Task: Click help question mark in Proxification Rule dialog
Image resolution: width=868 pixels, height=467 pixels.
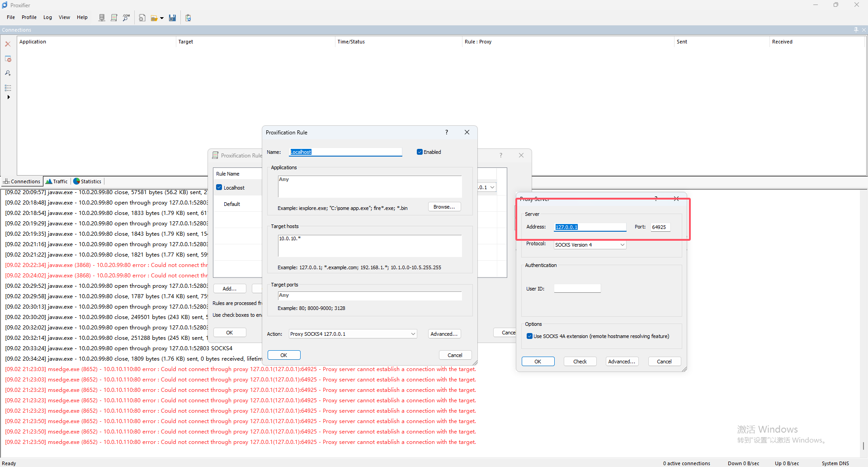Action: [447, 132]
